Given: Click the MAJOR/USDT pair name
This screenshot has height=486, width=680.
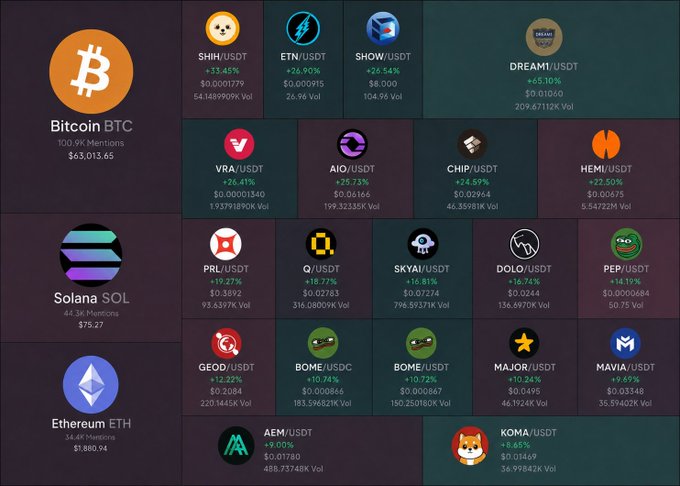Looking at the screenshot, I should pos(524,368).
